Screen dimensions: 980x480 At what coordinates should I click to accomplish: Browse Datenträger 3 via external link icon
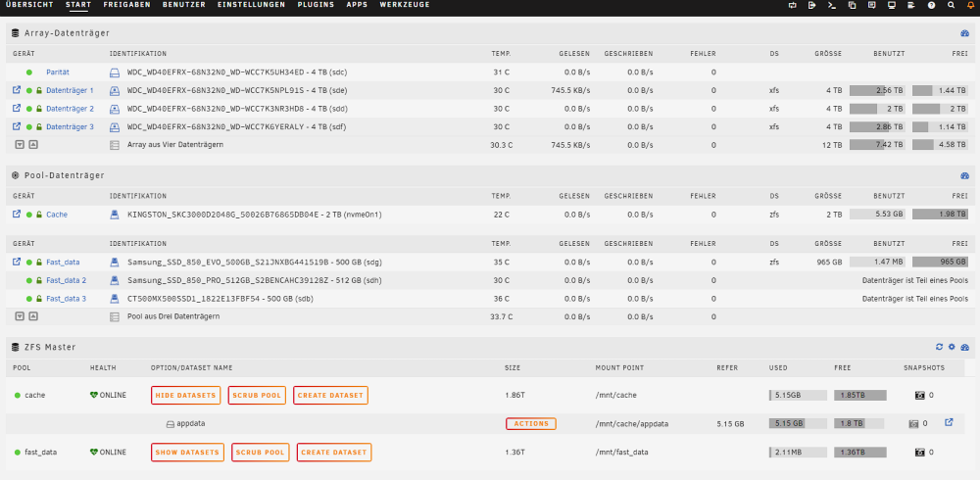(17, 126)
